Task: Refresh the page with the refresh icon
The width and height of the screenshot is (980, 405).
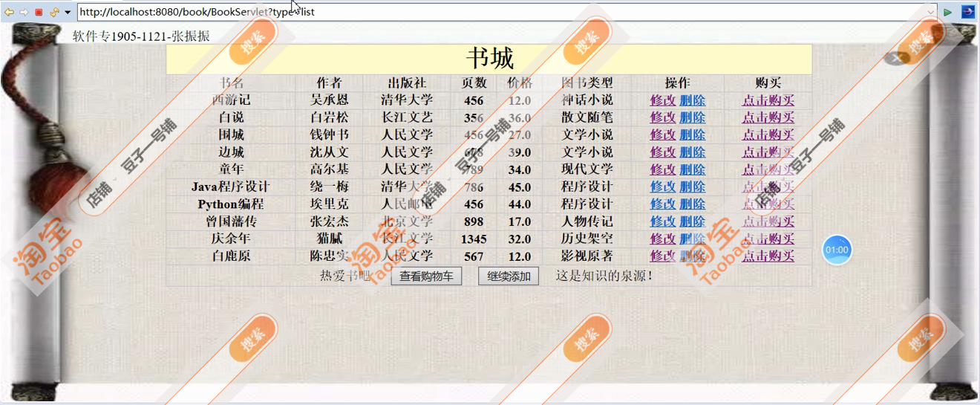Action: 54,12
